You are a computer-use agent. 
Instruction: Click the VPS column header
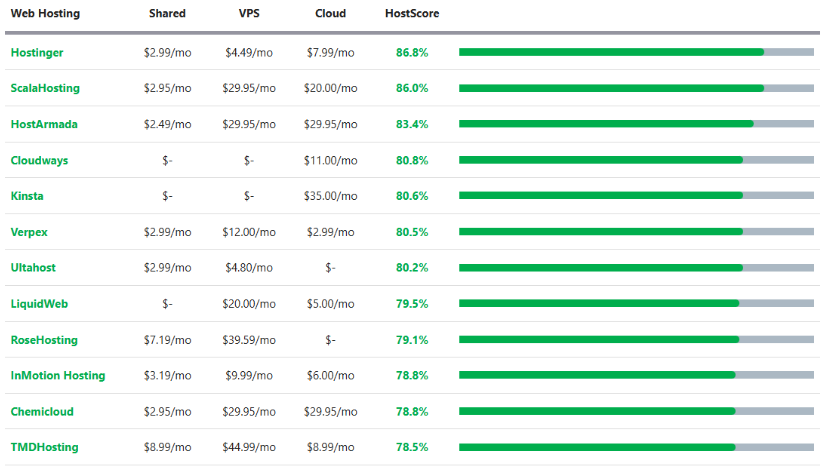pos(249,14)
